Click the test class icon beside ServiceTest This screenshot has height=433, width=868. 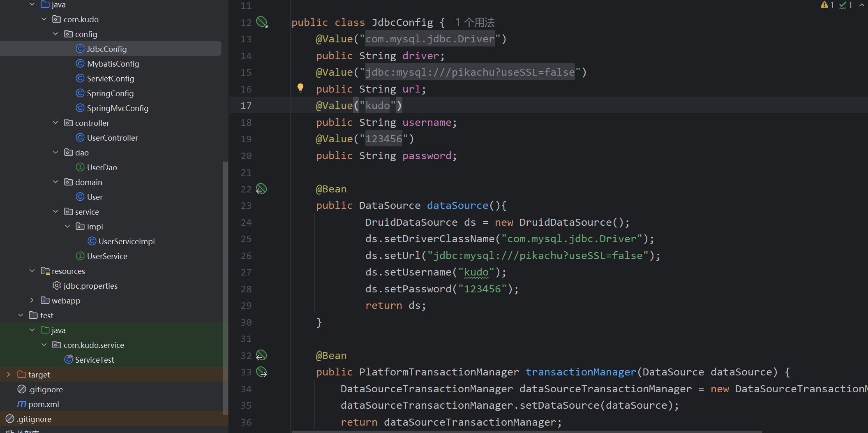click(69, 359)
